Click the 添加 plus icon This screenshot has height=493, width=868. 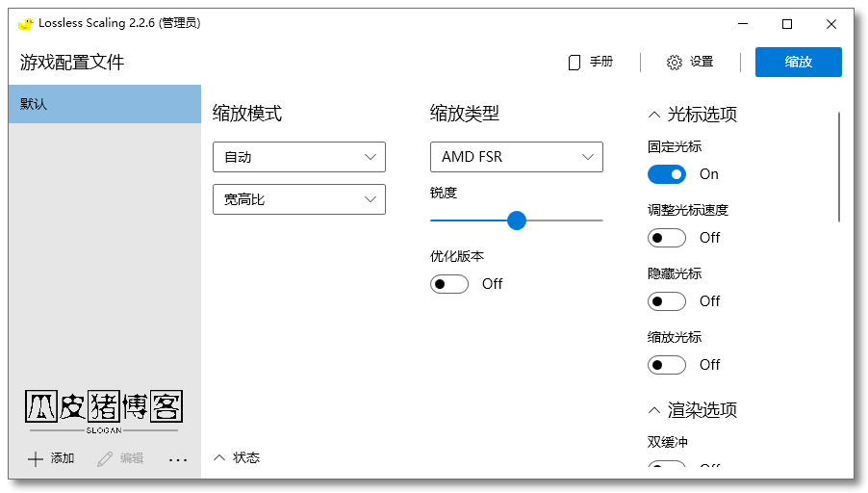point(36,459)
